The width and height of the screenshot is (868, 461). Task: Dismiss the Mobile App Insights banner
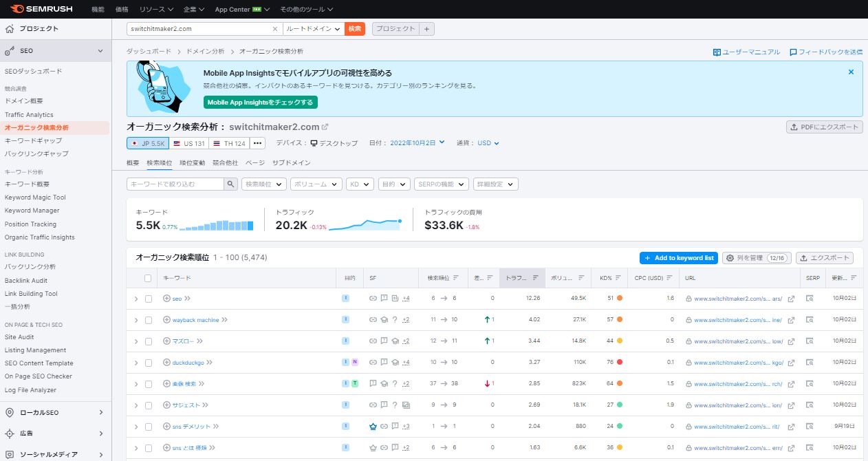point(851,72)
